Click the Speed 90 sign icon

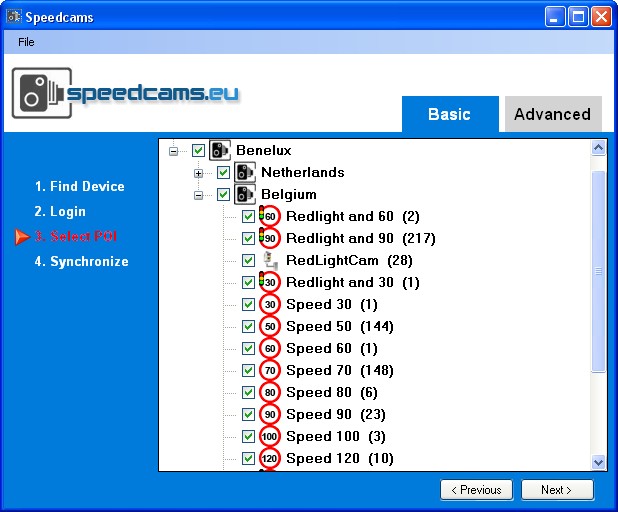[270, 414]
